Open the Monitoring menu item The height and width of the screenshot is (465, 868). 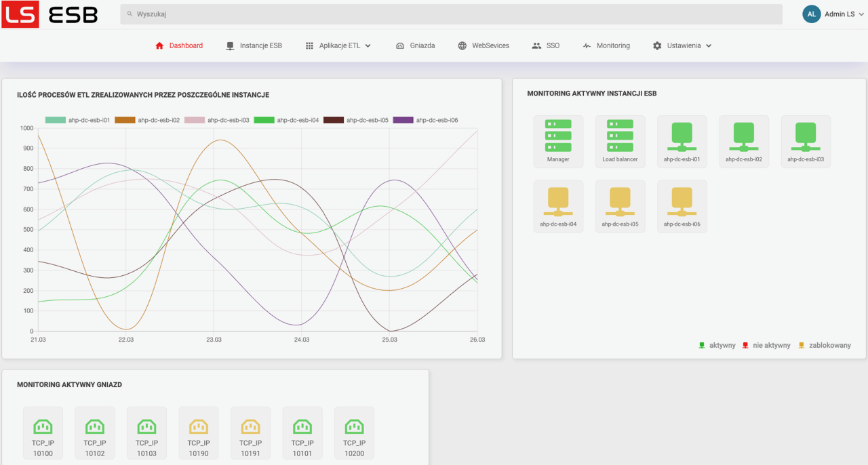tap(606, 45)
